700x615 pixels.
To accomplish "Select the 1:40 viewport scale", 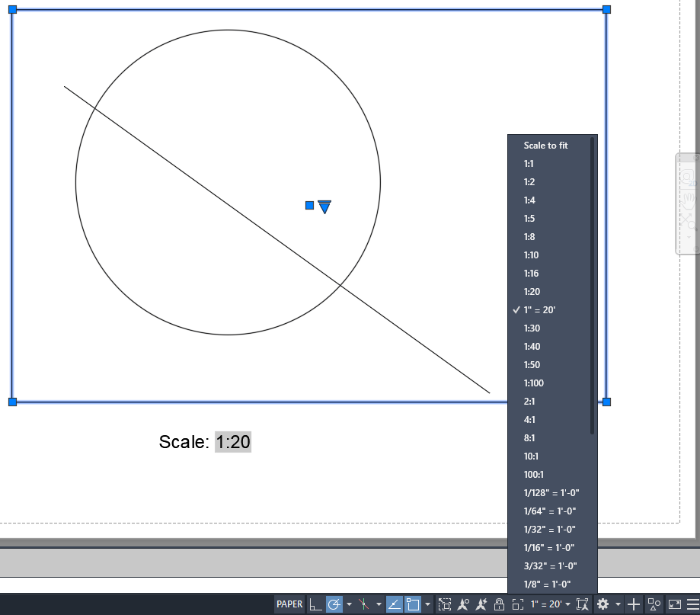I will [531, 346].
